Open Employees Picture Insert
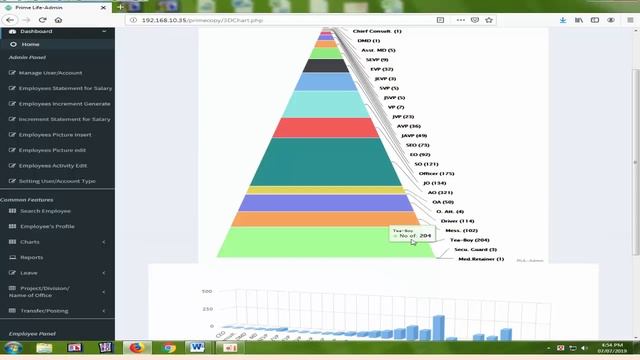This screenshot has width=640, height=360. click(x=55, y=135)
